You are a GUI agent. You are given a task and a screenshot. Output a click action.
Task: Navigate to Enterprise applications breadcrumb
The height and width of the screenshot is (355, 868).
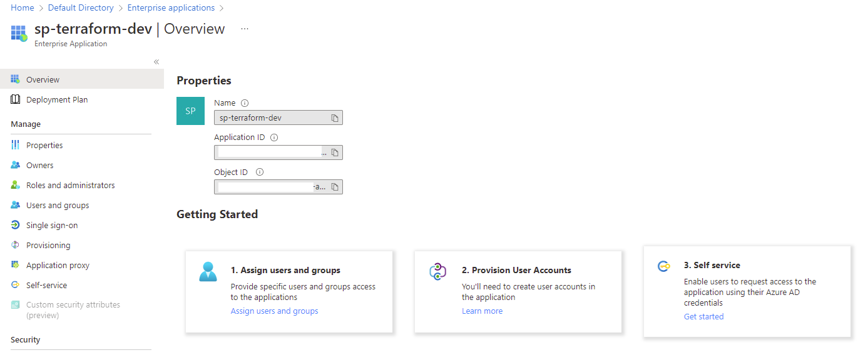click(x=171, y=8)
